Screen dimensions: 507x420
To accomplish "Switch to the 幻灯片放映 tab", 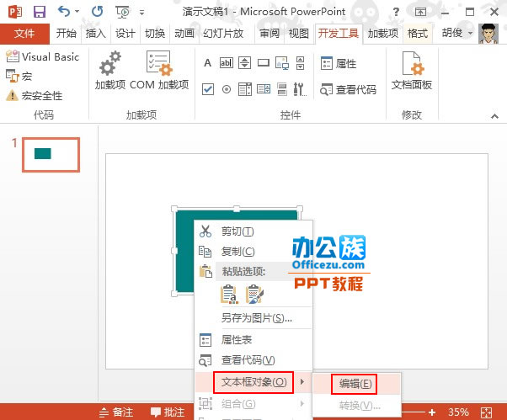I will [x=223, y=34].
